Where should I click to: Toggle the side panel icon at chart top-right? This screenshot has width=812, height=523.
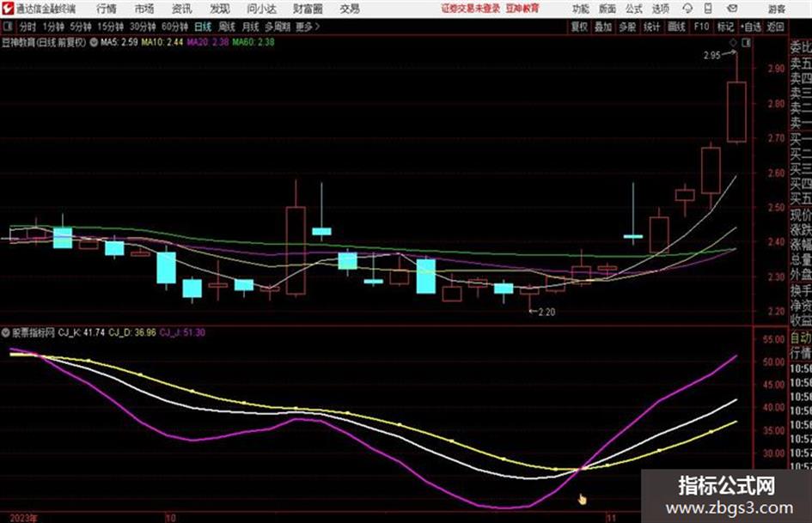pyautogui.click(x=746, y=43)
